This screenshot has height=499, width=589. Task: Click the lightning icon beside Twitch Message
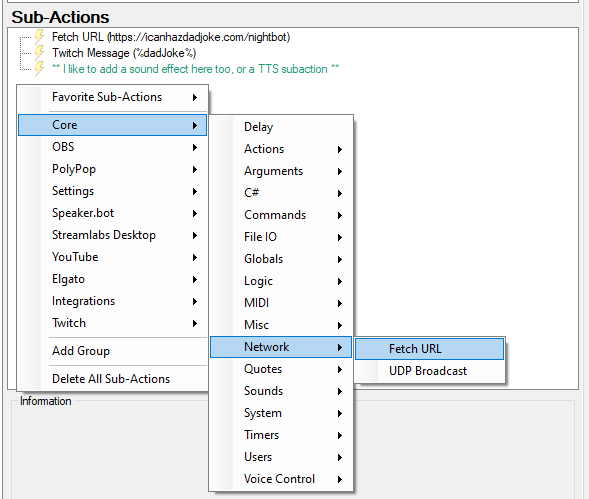click(x=39, y=53)
